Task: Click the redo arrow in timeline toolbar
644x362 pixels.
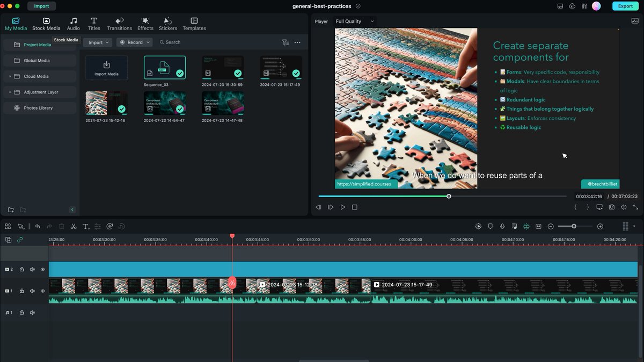Action: (x=49, y=227)
